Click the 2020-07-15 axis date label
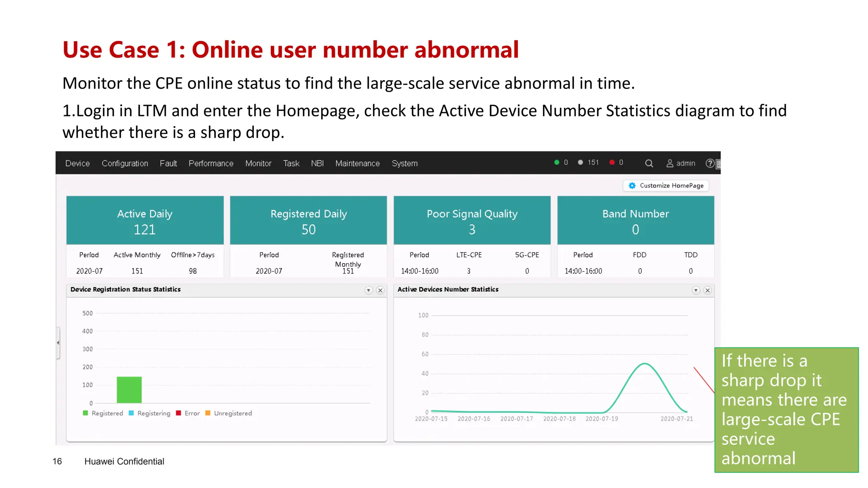Image resolution: width=868 pixels, height=488 pixels. coord(431,419)
